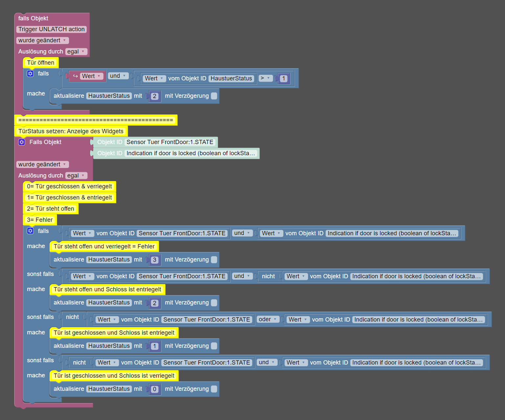Open und dropdown in first sonst falls row
The width and height of the screenshot is (505, 420).
(242, 276)
